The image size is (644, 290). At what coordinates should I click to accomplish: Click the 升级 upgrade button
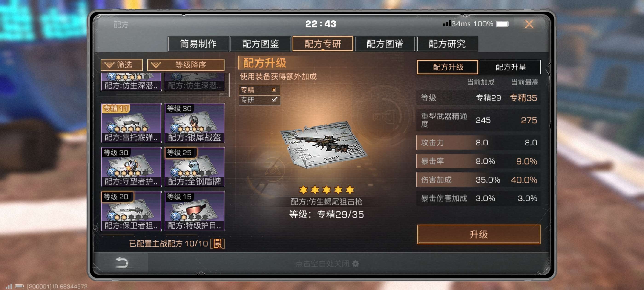(x=478, y=234)
